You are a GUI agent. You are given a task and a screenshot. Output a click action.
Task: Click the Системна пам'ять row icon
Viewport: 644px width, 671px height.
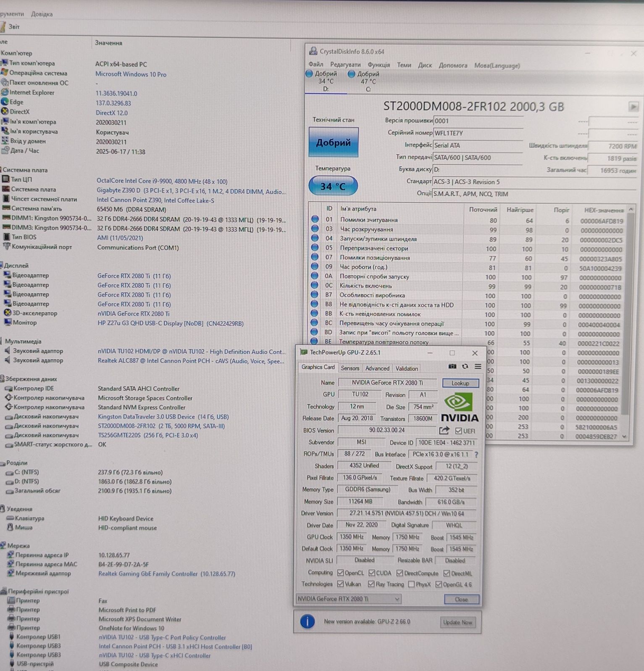point(6,208)
